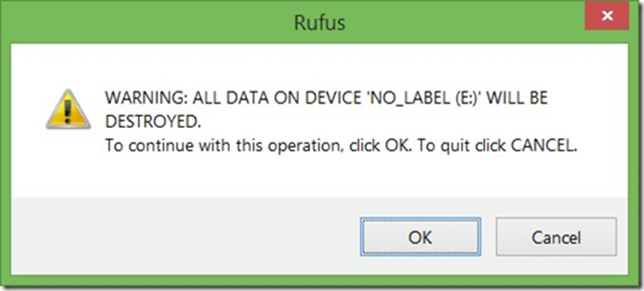This screenshot has width=644, height=291.
Task: Confirm the format by clicking OK
Action: [420, 237]
